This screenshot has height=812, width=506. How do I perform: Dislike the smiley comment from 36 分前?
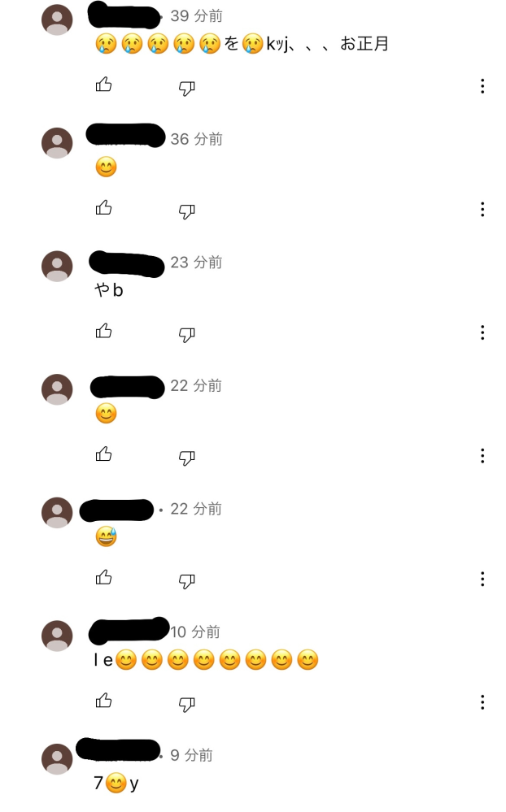(186, 211)
